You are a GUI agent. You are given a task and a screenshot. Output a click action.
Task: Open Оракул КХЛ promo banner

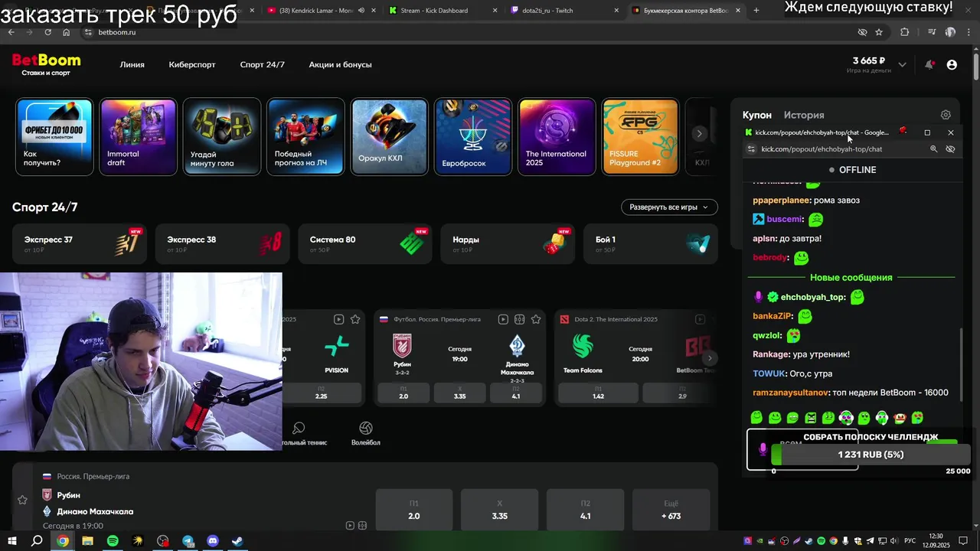389,137
